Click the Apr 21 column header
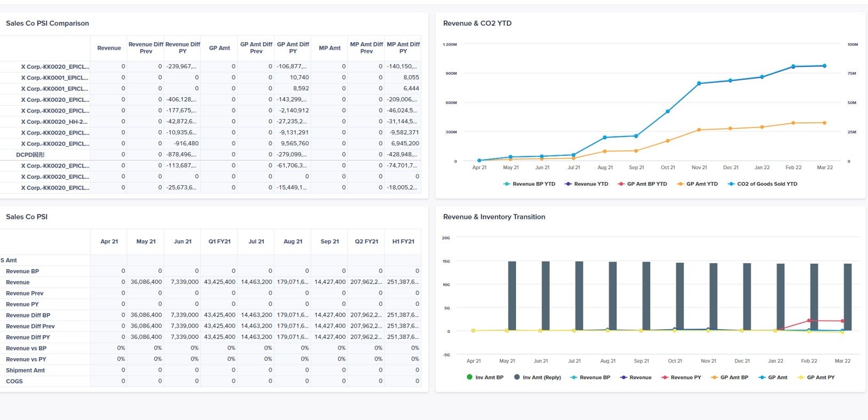 click(109, 242)
